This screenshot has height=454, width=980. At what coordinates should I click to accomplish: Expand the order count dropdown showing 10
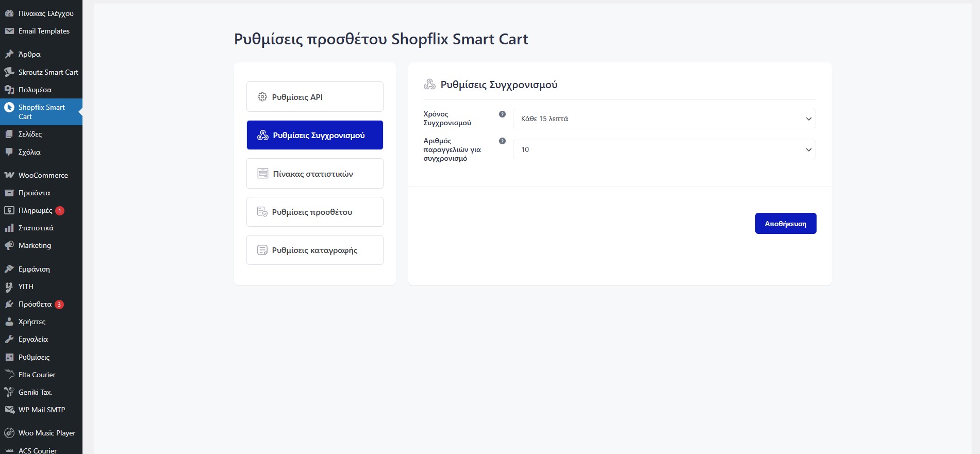tap(664, 149)
